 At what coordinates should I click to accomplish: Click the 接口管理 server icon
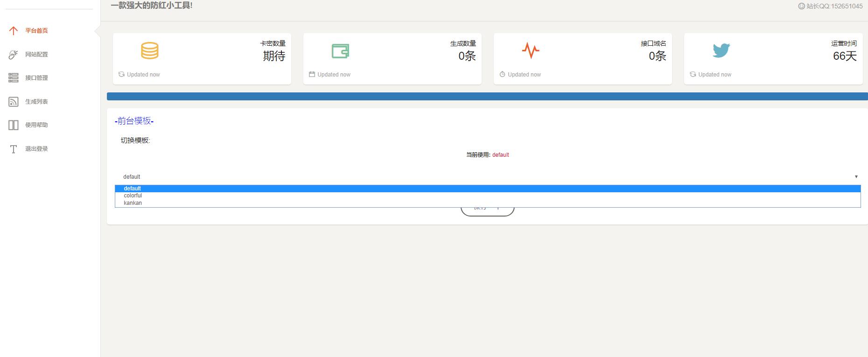14,78
